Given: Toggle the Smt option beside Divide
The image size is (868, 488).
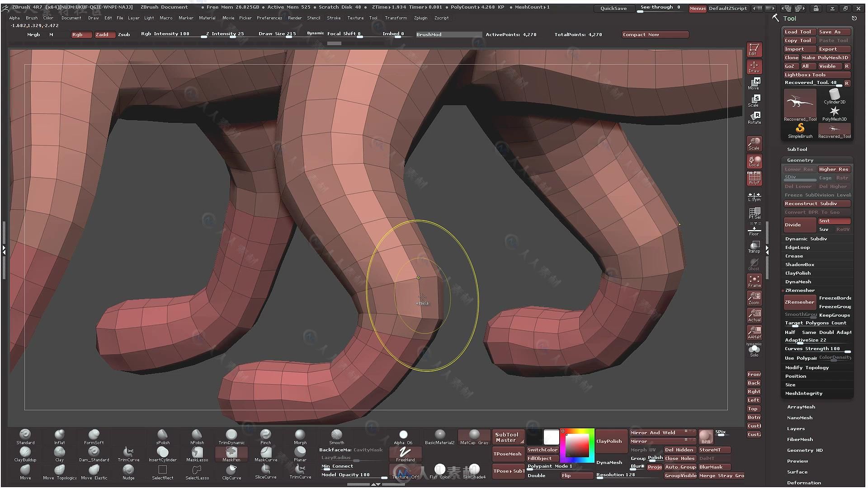Looking at the screenshot, I should click(834, 221).
